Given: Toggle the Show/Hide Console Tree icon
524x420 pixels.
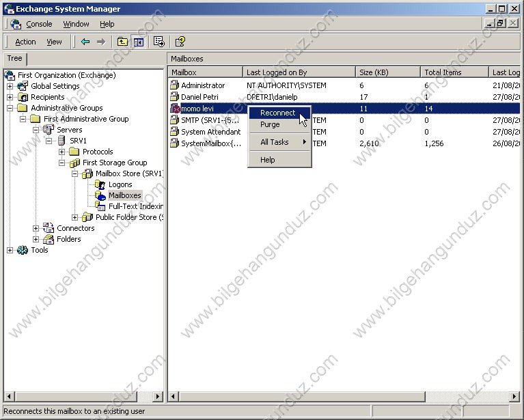Looking at the screenshot, I should [139, 42].
